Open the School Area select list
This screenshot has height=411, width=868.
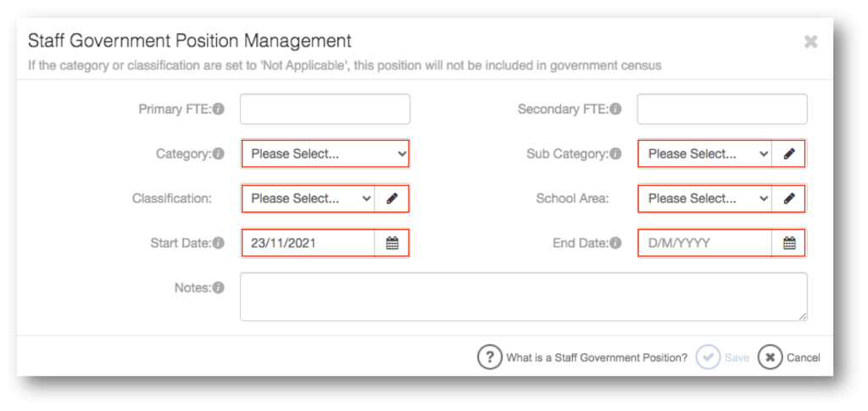point(705,198)
